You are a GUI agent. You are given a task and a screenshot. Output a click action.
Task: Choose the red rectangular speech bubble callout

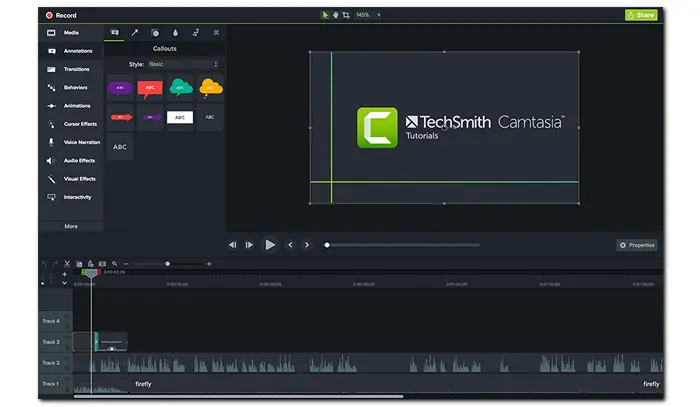click(150, 88)
